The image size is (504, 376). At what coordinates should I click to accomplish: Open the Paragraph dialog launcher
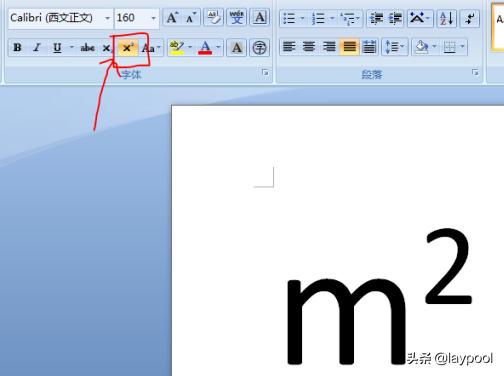pos(475,72)
